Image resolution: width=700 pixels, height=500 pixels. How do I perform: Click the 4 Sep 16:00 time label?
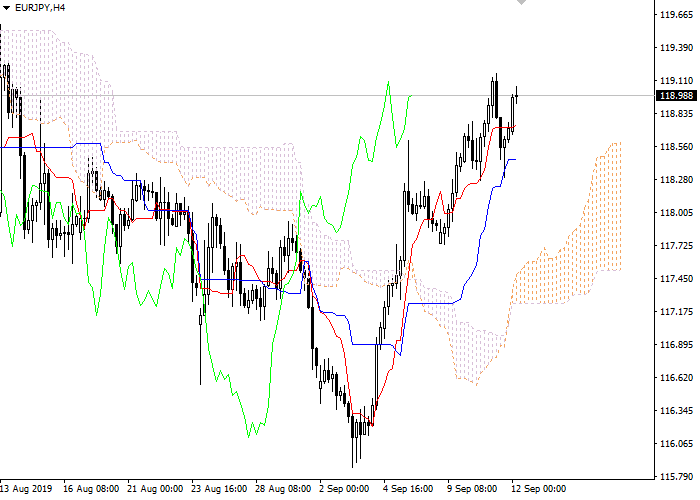pyautogui.click(x=408, y=489)
